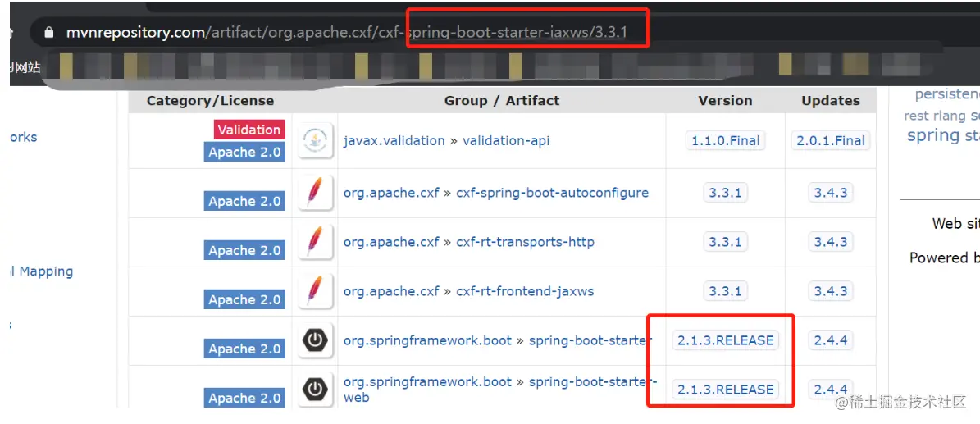Select update 3.4.3 for cxf-rt-frontend-jaxws
The width and height of the screenshot is (980, 424).
[831, 291]
